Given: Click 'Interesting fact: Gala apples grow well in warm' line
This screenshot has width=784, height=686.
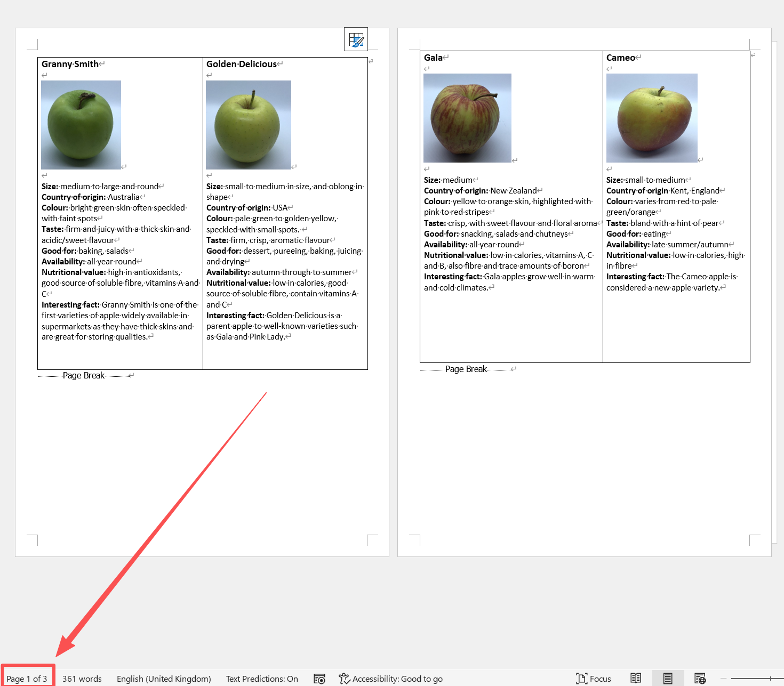Looking at the screenshot, I should pyautogui.click(x=509, y=277).
